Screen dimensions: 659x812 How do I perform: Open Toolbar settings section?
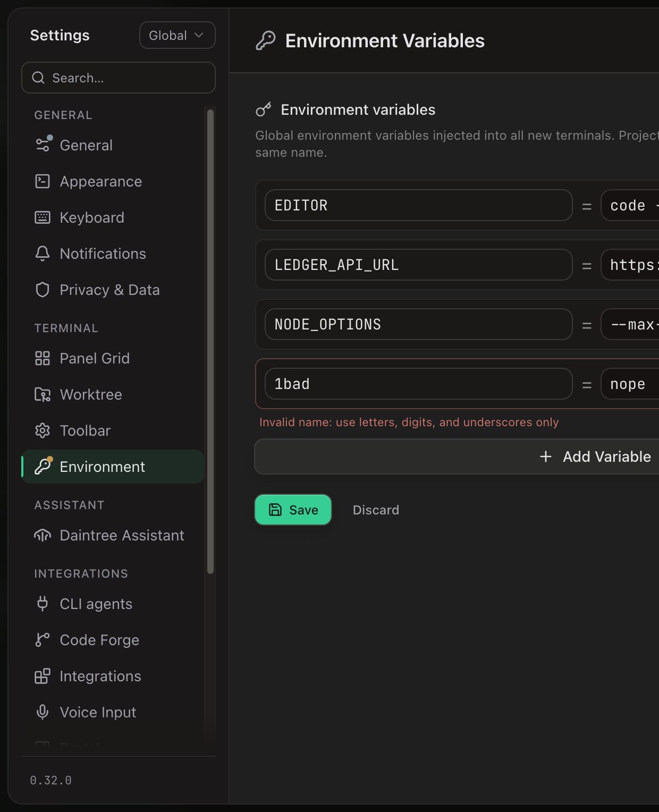point(113,430)
